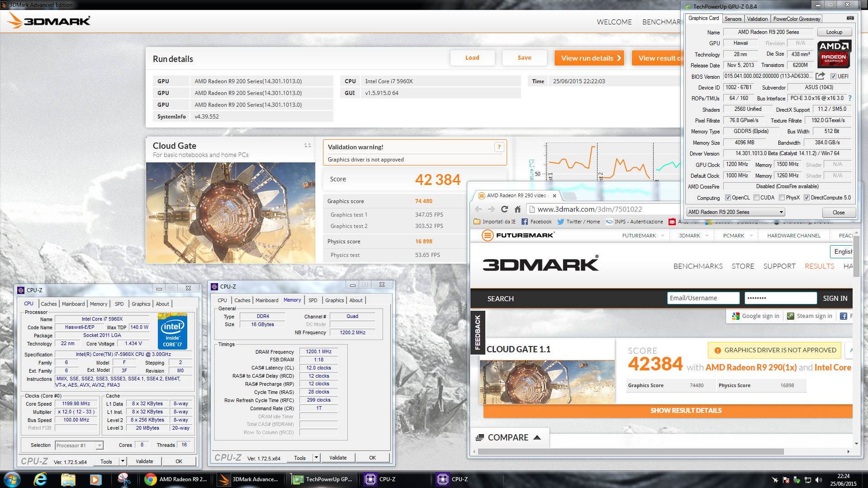Screen dimensions: 868x488
Task: Open the PowerColor Giveaway tab in GPU-Z
Action: tap(796, 19)
